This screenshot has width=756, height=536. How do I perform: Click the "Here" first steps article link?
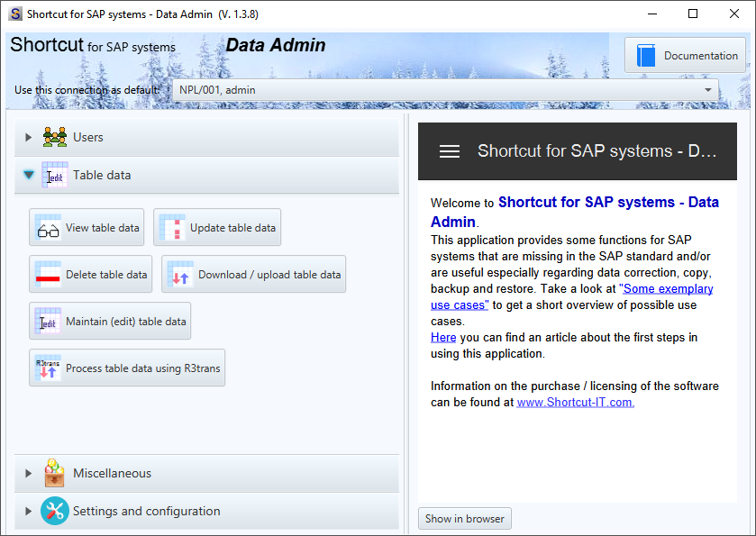click(x=443, y=338)
